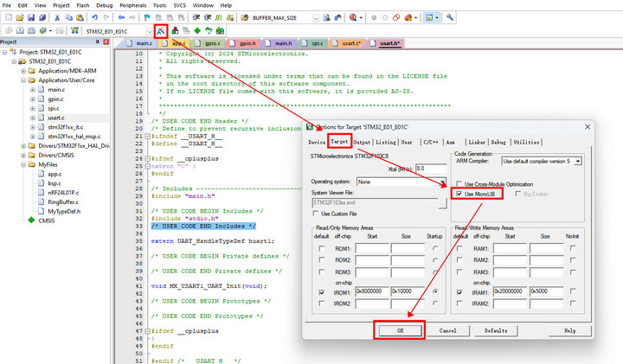This screenshot has height=364, width=623.
Task: Click the New file toolbar icon
Action: click(x=7, y=17)
